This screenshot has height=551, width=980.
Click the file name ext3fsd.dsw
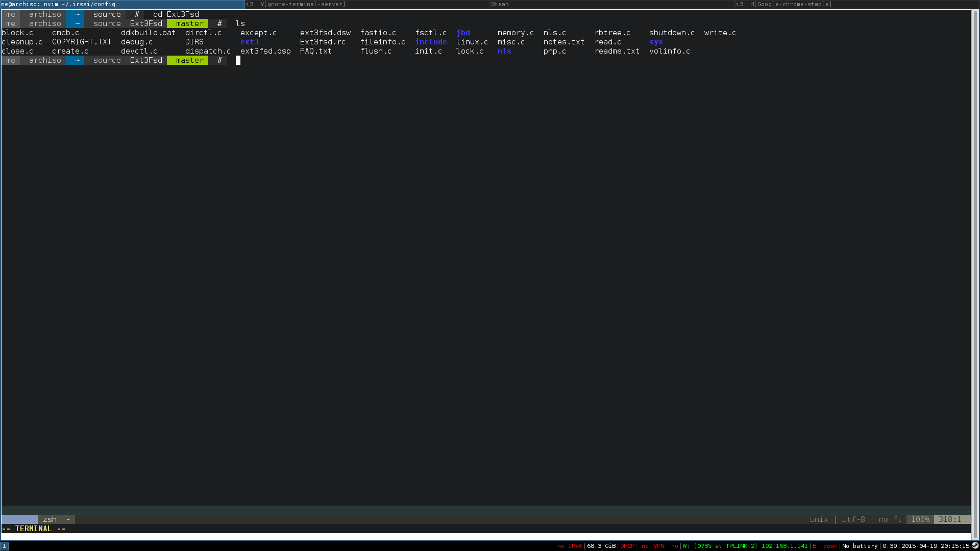[325, 33]
